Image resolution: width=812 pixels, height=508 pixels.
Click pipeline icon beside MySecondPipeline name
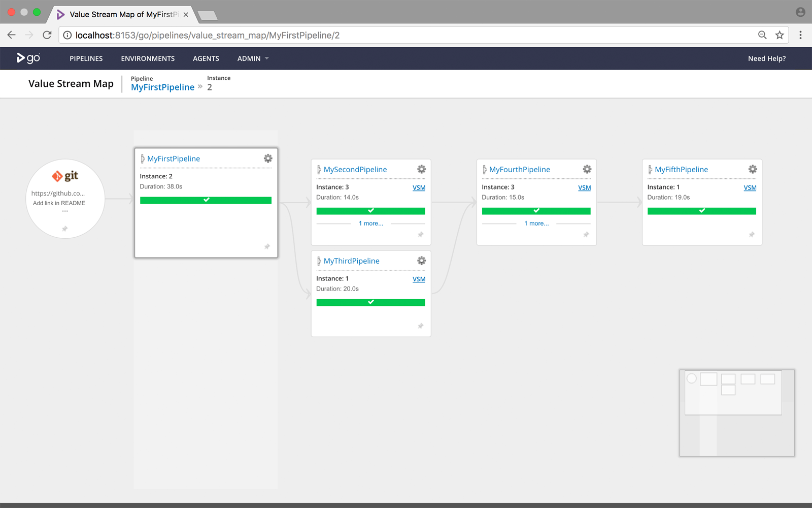(x=319, y=169)
